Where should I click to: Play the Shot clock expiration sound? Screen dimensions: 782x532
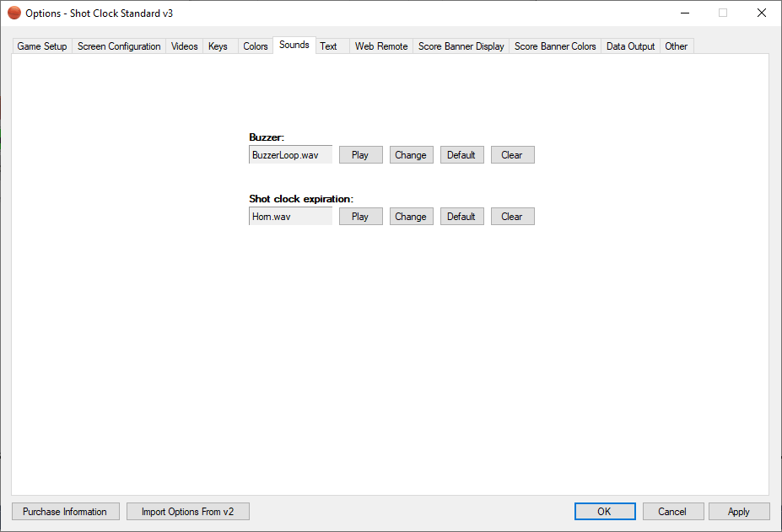tap(360, 217)
